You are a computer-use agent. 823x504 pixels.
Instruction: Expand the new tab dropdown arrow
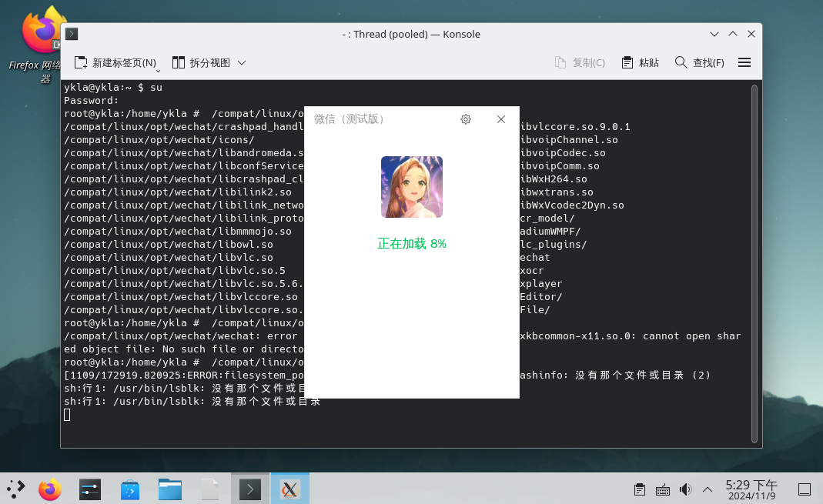(158, 71)
